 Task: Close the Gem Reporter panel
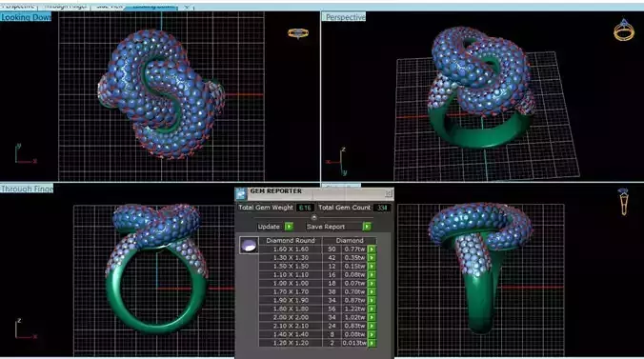click(388, 192)
